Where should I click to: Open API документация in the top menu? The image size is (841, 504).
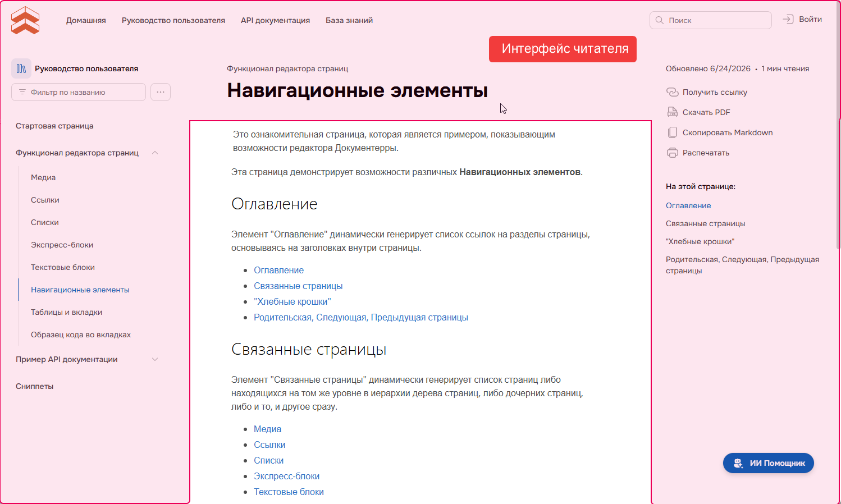[x=275, y=20]
